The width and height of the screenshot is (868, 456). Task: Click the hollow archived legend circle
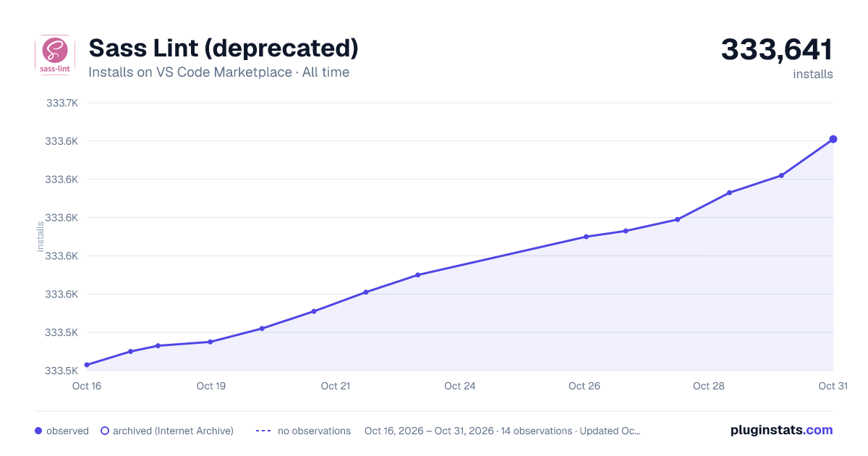[x=104, y=431]
